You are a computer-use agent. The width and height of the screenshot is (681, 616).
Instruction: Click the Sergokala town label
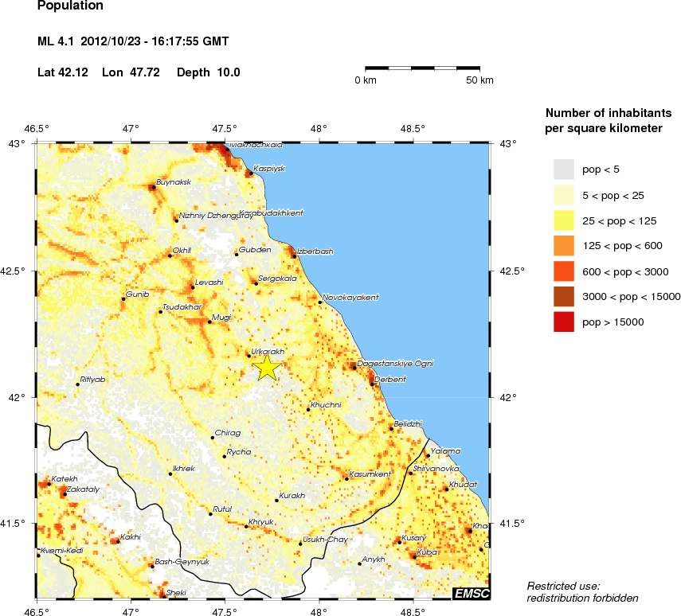pyautogui.click(x=277, y=279)
